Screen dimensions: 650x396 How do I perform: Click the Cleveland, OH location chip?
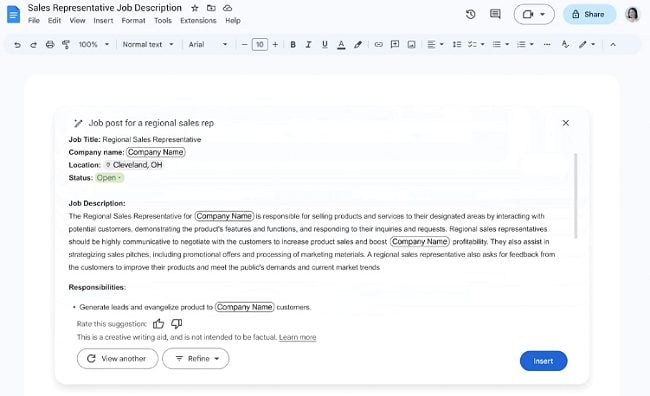(x=133, y=165)
